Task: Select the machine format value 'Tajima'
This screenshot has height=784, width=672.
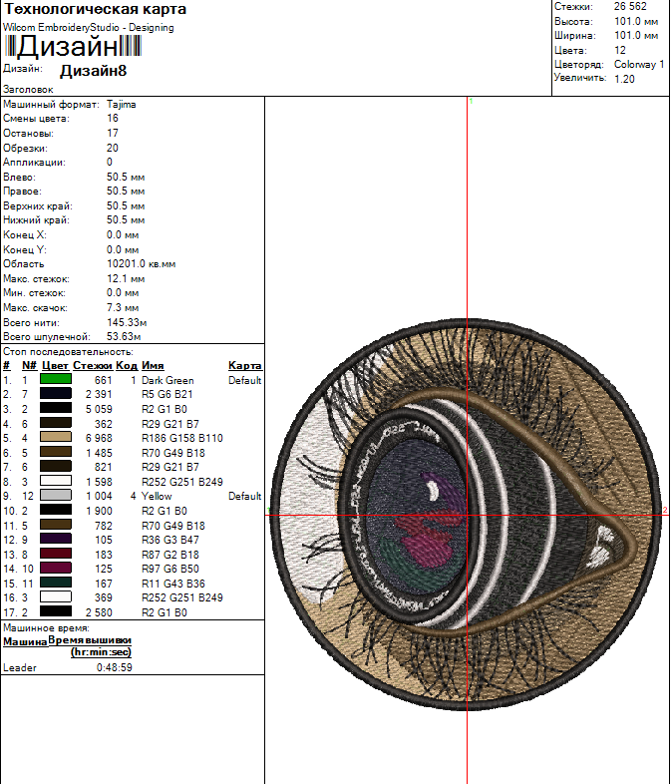Action: click(122, 105)
